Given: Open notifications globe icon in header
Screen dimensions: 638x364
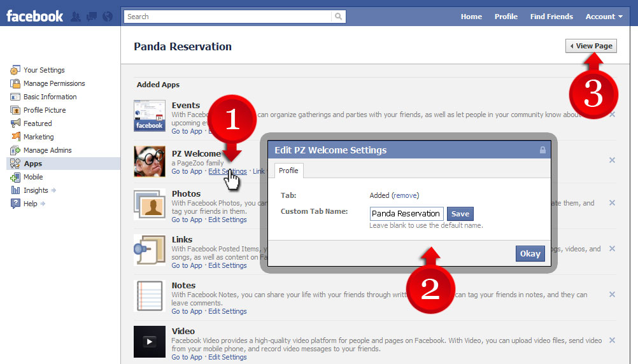Looking at the screenshot, I should click(108, 17).
